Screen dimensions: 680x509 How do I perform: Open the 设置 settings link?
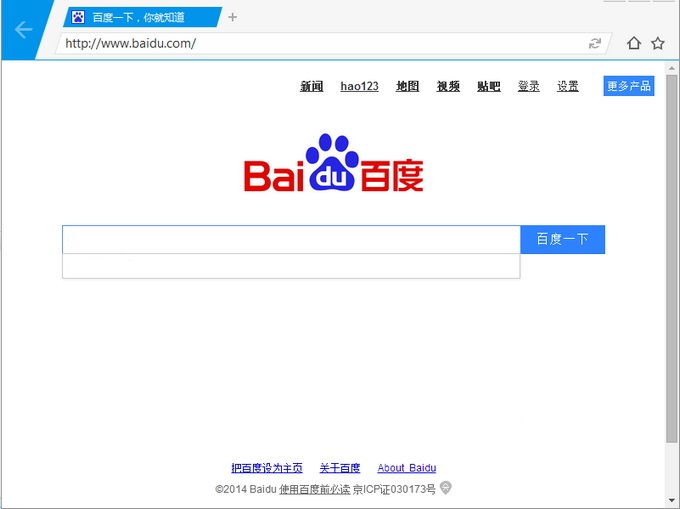pos(568,86)
